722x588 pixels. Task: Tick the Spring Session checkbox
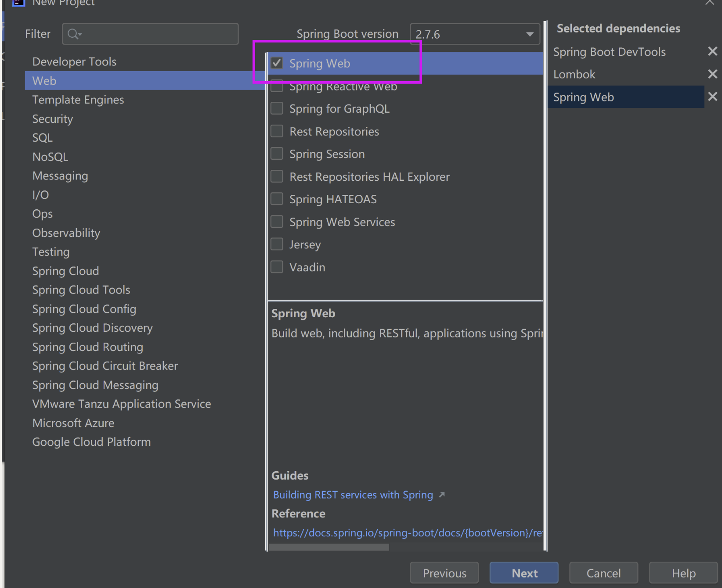(277, 154)
